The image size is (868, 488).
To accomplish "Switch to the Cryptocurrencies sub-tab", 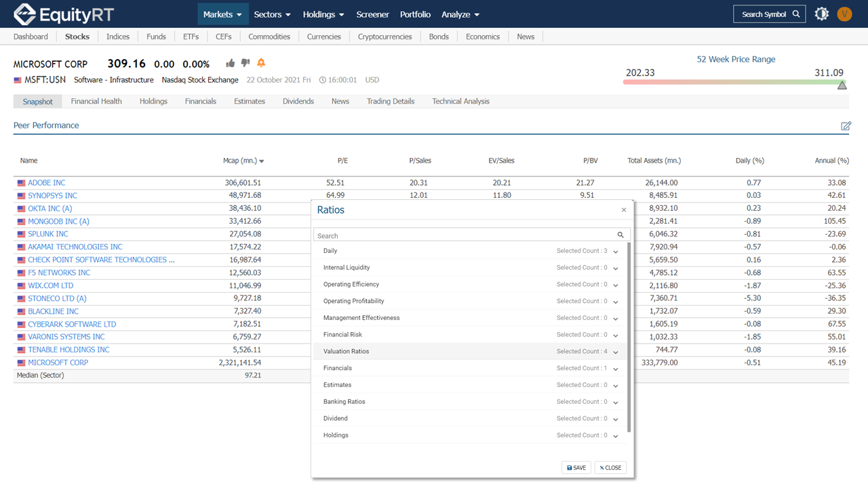I will point(385,37).
